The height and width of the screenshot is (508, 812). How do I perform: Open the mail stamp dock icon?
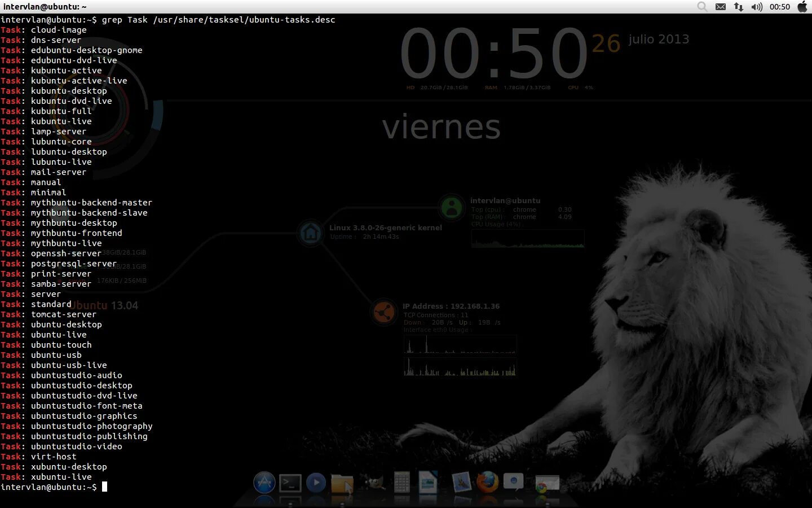click(x=461, y=483)
